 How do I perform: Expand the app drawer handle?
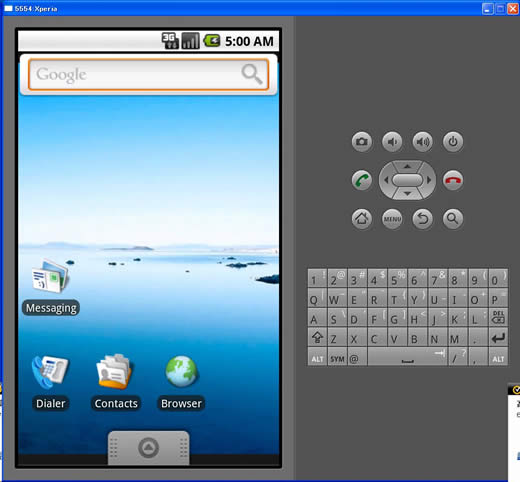[x=149, y=448]
